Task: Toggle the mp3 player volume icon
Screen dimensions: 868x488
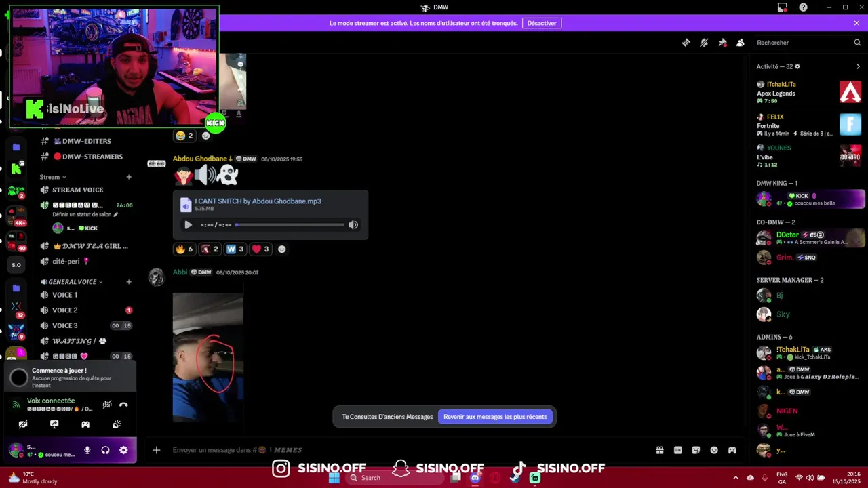Action: [353, 225]
